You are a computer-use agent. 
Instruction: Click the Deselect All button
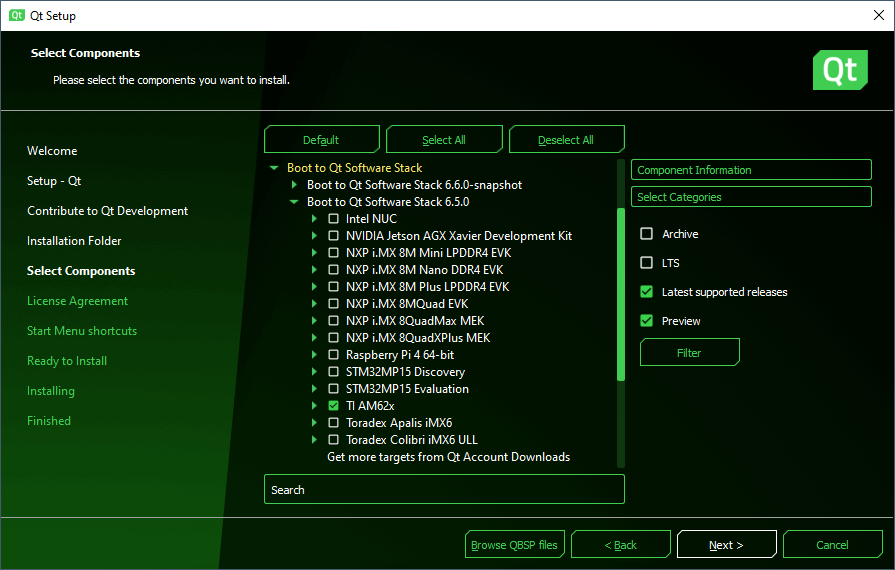(566, 140)
